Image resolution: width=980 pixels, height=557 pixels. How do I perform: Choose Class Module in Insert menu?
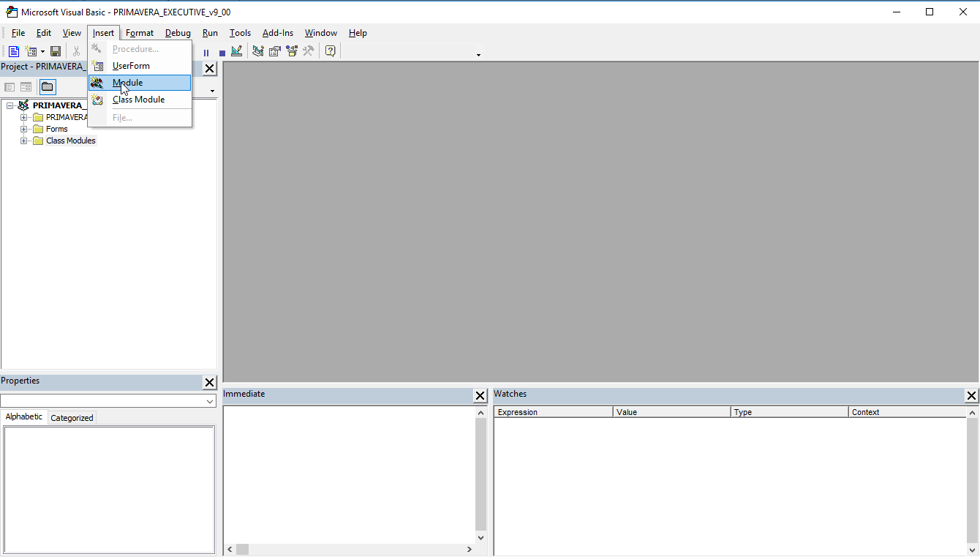point(138,100)
